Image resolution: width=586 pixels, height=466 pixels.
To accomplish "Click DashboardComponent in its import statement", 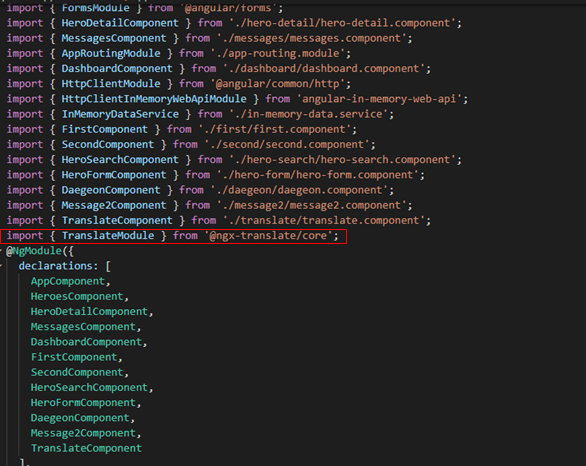I will [117, 69].
